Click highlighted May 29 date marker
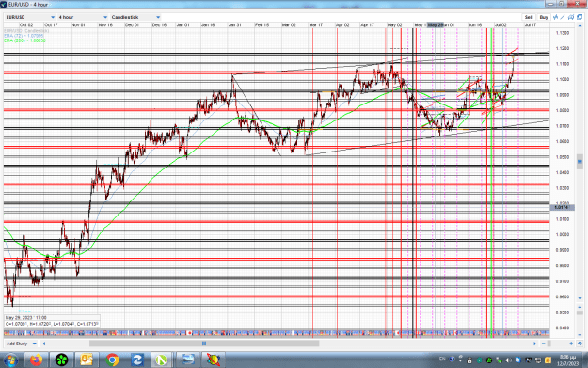The height and width of the screenshot is (368, 588). coord(436,25)
